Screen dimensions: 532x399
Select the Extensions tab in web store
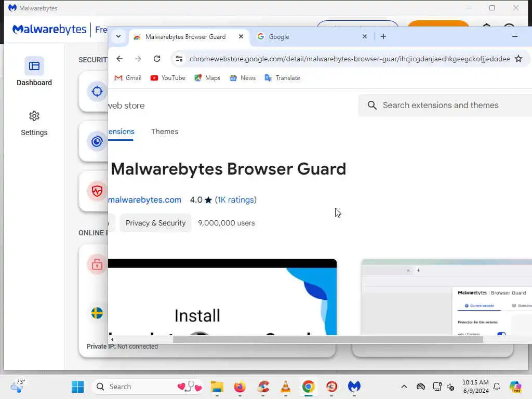coord(121,131)
